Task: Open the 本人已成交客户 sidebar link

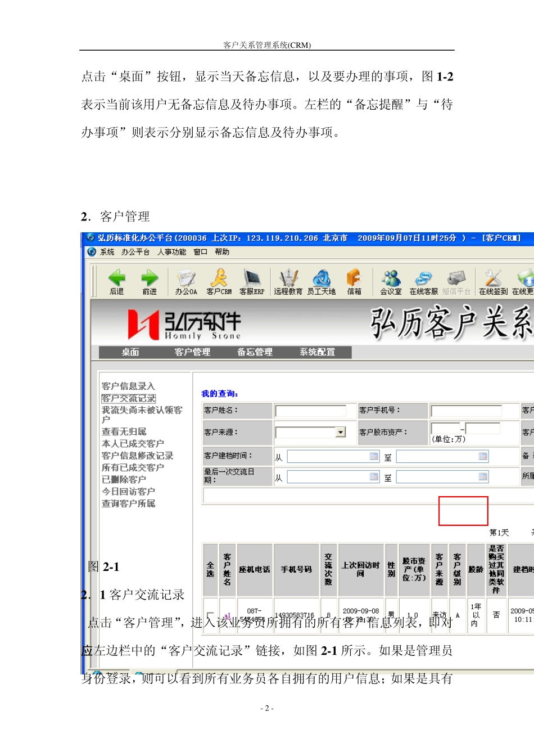Action: (x=133, y=444)
